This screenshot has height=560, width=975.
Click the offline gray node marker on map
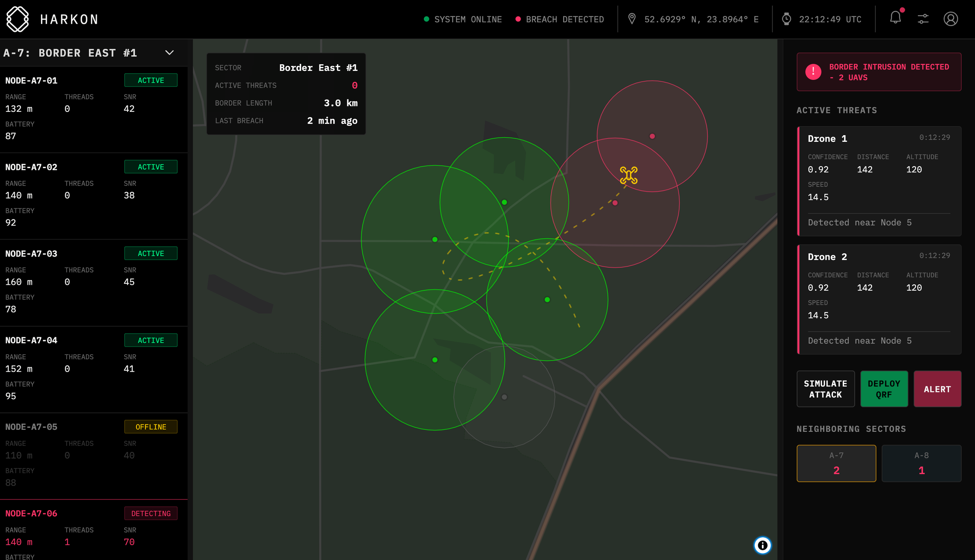click(x=504, y=397)
